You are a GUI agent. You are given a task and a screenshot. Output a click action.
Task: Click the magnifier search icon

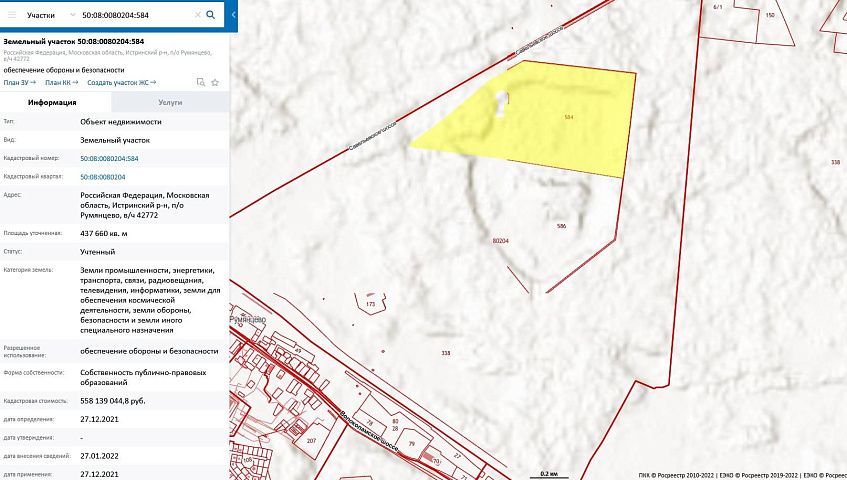(210, 16)
